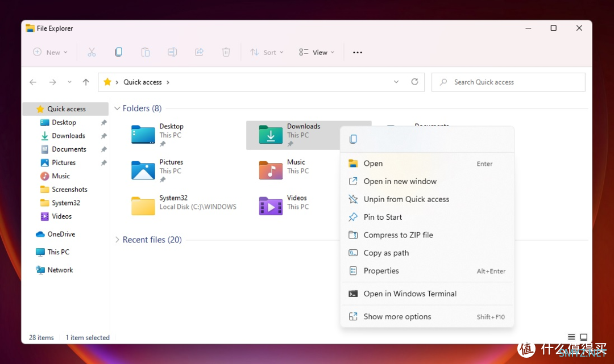Image resolution: width=614 pixels, height=364 pixels.
Task: Collapse the Folders (8) group
Action: point(117,108)
